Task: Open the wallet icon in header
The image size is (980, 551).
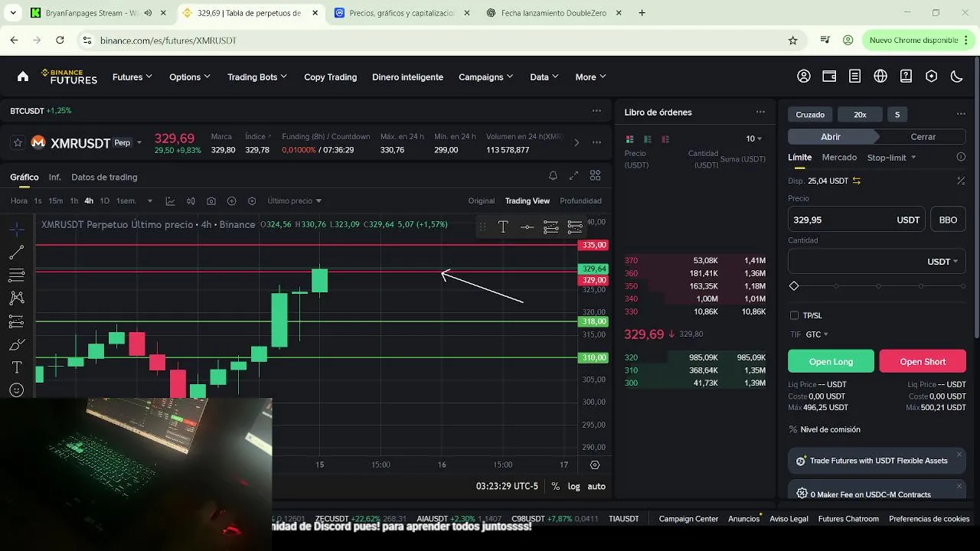Action: tap(829, 77)
